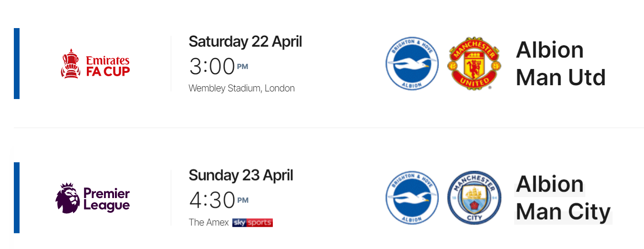Select the Manchester City crest
Screen dimensions: 644x249
(475, 198)
